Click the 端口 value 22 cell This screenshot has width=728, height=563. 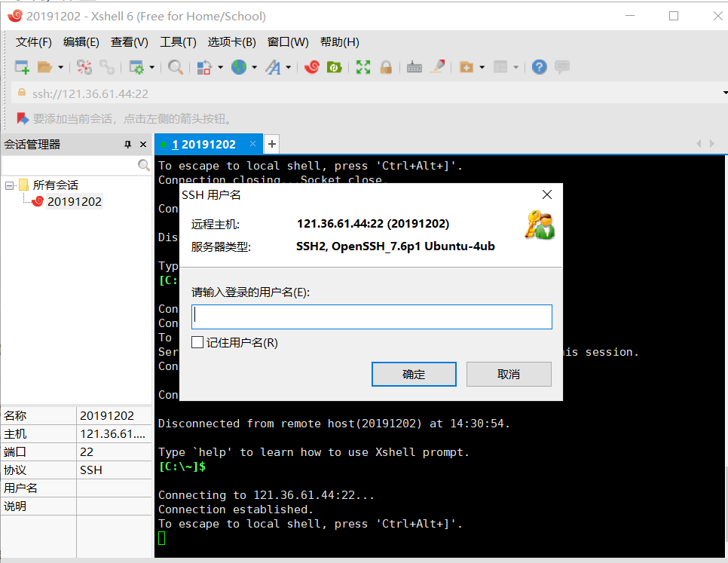114,452
